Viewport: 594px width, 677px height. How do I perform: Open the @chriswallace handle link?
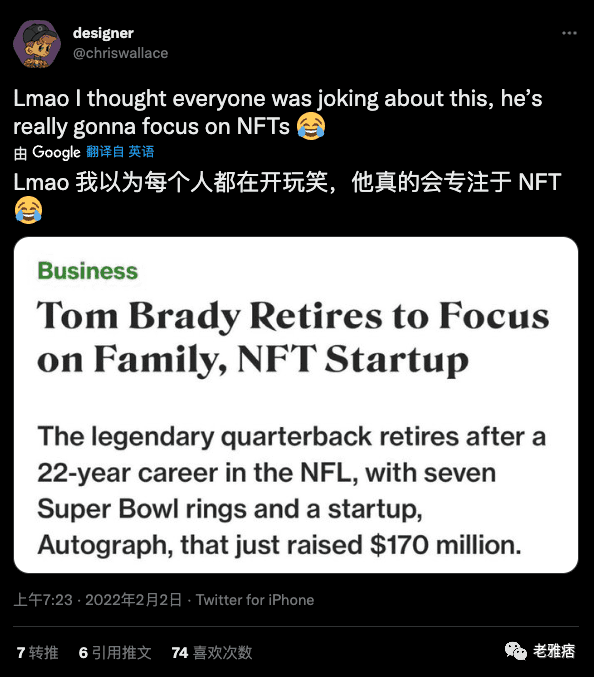click(x=120, y=53)
